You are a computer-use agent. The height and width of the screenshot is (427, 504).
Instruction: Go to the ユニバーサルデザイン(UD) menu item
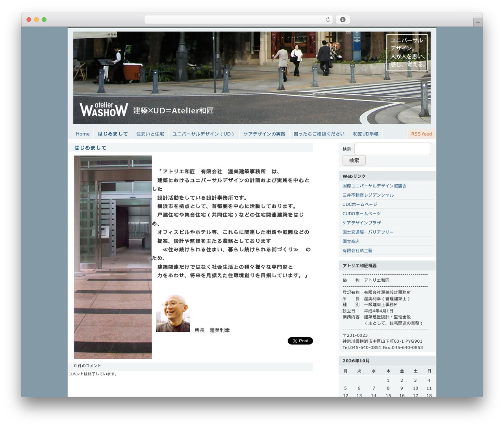pos(203,134)
